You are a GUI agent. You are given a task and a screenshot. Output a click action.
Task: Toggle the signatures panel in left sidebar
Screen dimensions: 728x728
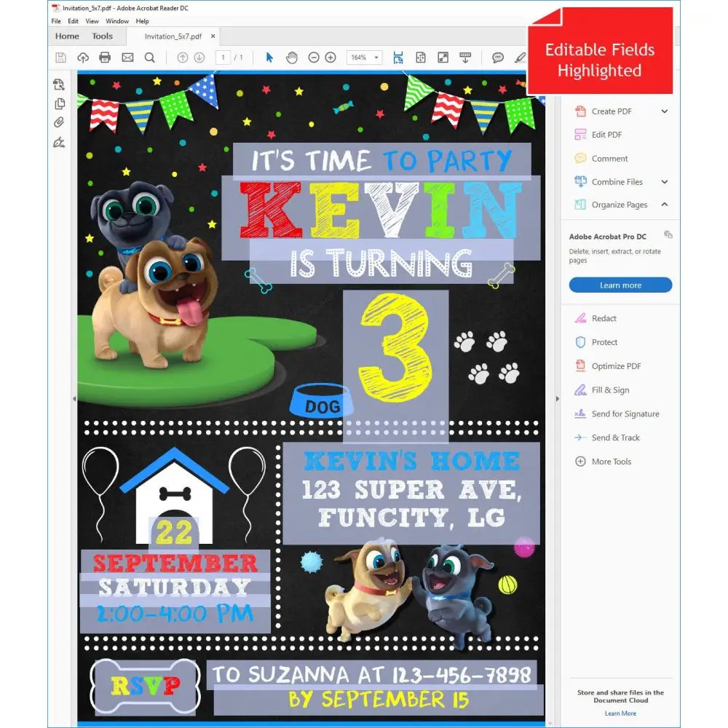coord(59,143)
